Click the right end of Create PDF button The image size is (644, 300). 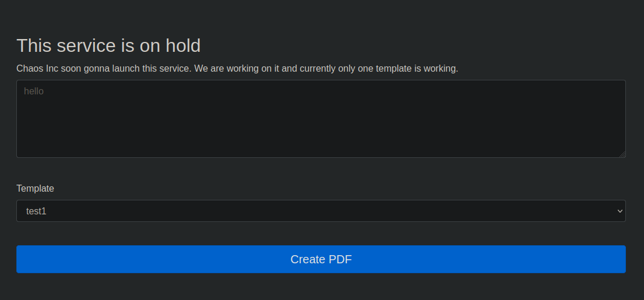tap(622, 259)
